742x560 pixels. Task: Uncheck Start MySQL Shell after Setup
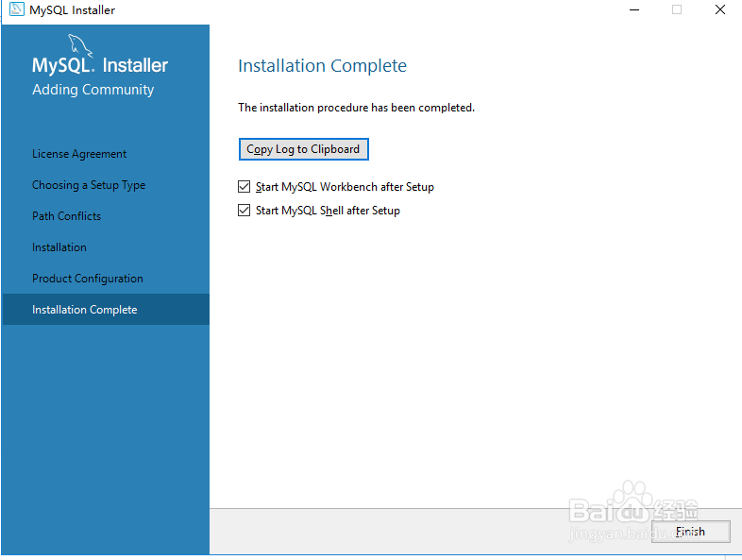tap(244, 211)
